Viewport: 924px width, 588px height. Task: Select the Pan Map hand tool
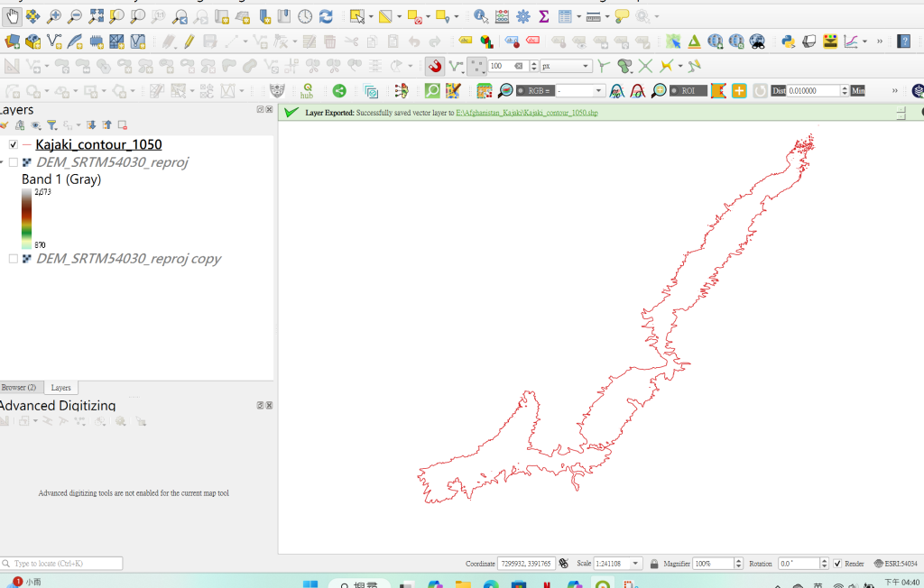tap(12, 16)
